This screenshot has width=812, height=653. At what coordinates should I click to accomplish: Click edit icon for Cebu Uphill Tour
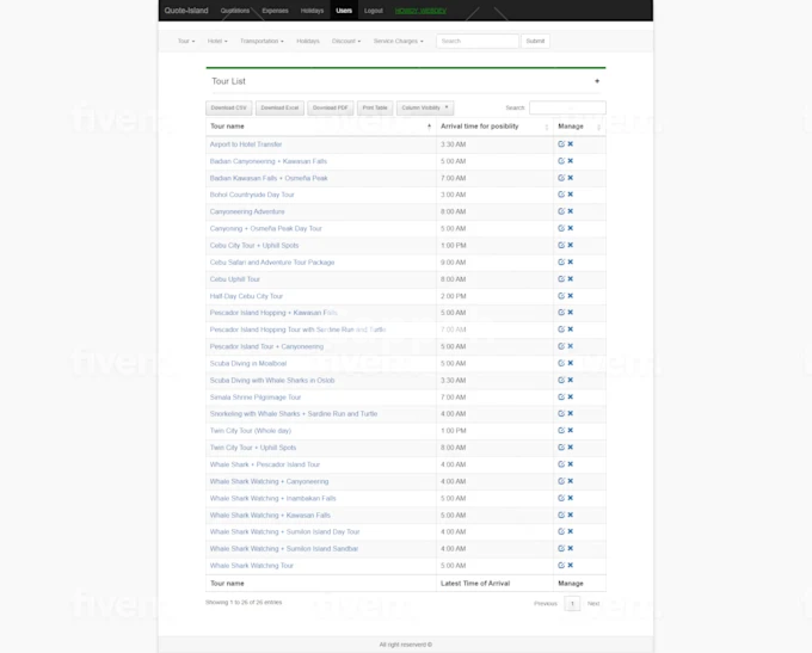(x=561, y=279)
